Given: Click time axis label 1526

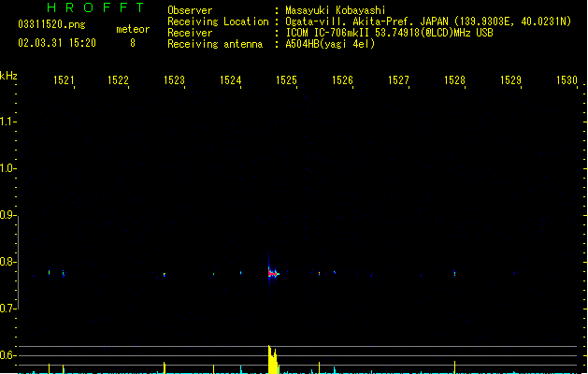Looking at the screenshot, I should point(343,80).
